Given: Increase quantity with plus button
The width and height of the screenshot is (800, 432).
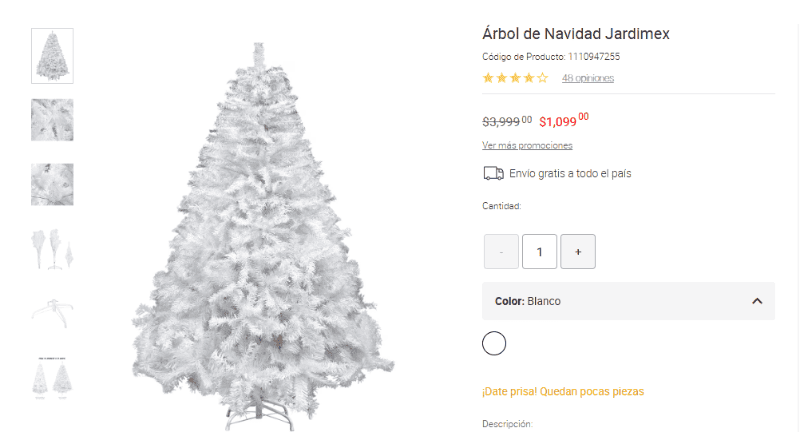Looking at the screenshot, I should click(578, 251).
